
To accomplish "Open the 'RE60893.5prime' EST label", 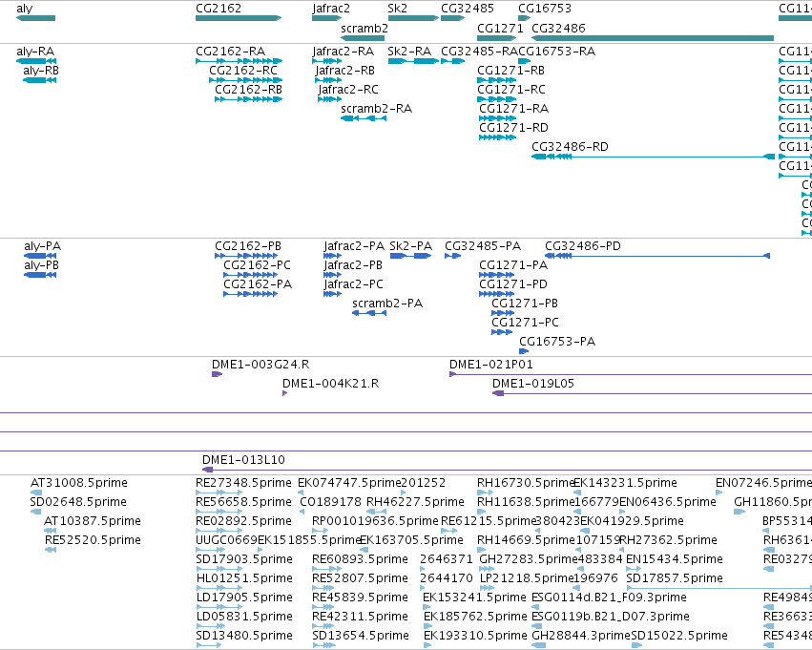I will [360, 559].
